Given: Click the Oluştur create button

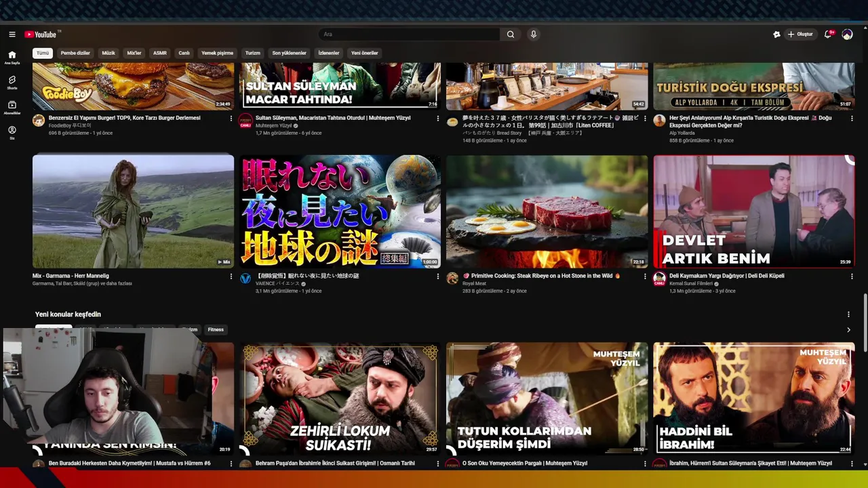Looking at the screenshot, I should coord(800,35).
